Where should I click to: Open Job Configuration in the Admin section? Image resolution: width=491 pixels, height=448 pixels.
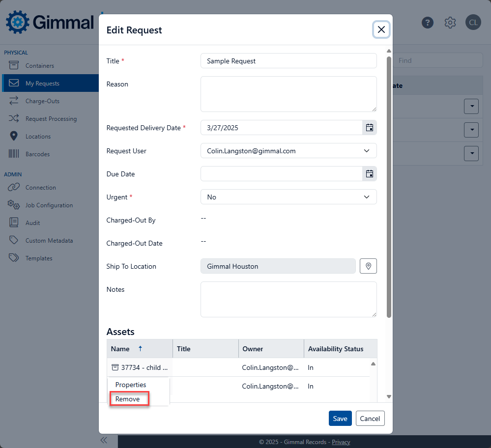(49, 205)
